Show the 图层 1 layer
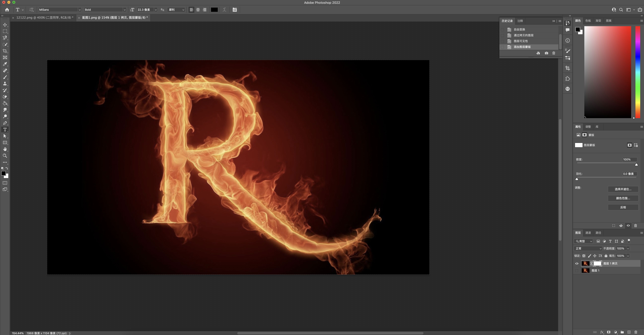The image size is (644, 335). pos(577,270)
